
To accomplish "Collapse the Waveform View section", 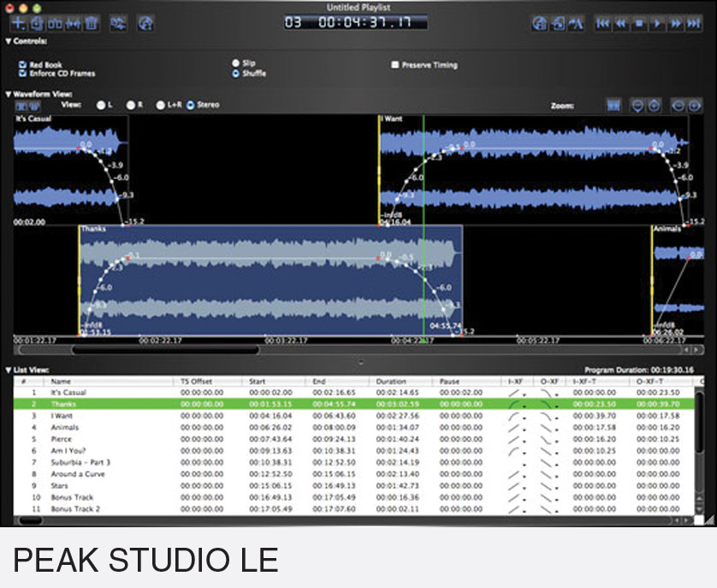I will pos(9,94).
